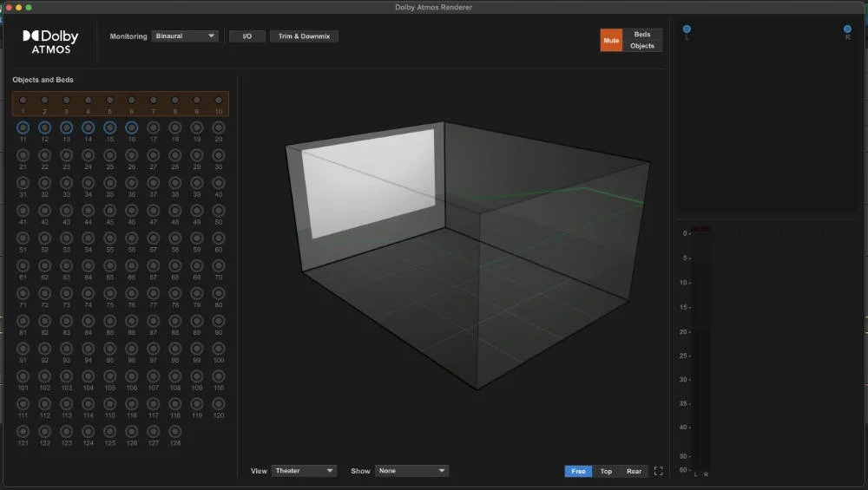Click bed channel indicator 10
Viewport: 868px width, 490px height.
pyautogui.click(x=219, y=100)
